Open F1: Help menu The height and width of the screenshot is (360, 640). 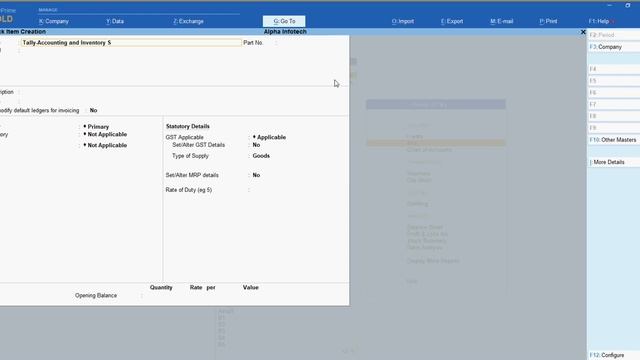(x=599, y=21)
